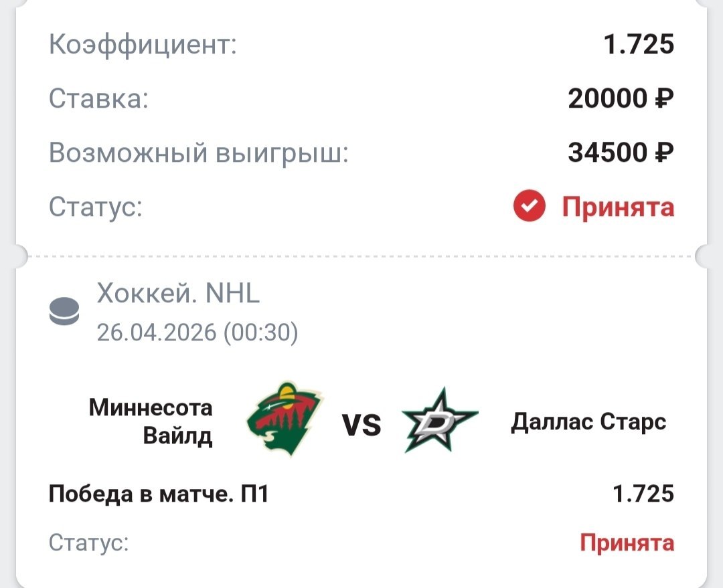Click the bottom Статус label under the match
723x588 pixels.
coord(89,543)
